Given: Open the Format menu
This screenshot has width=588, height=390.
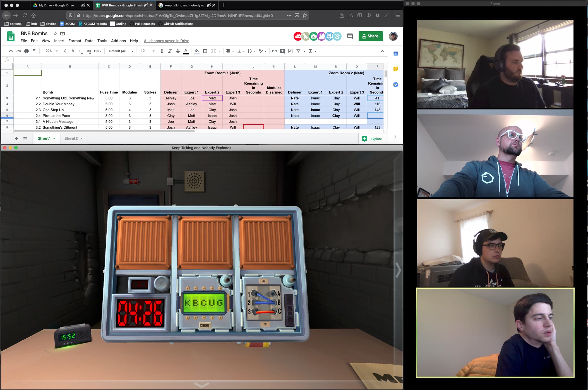Looking at the screenshot, I should point(75,41).
